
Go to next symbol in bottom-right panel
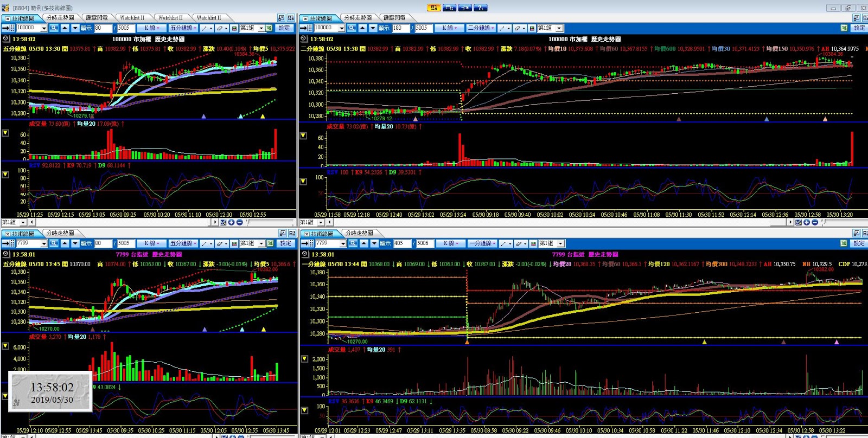click(374, 243)
